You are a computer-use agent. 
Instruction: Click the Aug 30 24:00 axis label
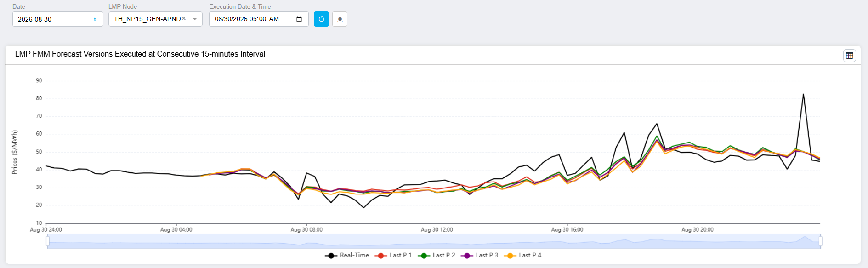pyautogui.click(x=46, y=229)
